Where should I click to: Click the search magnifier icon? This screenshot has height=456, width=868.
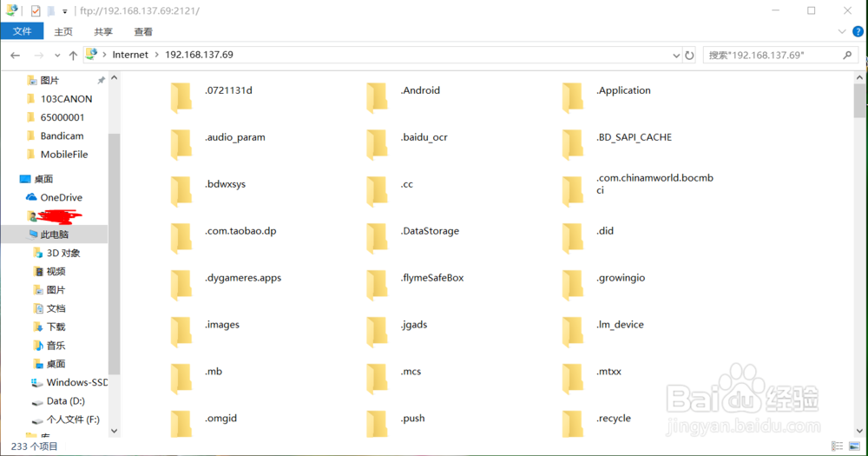click(x=847, y=55)
